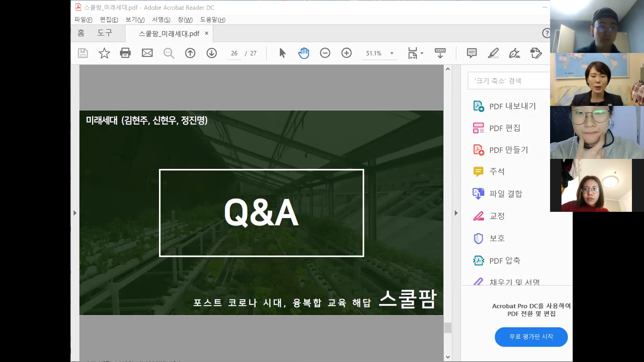Zoom in with plus button

346,53
